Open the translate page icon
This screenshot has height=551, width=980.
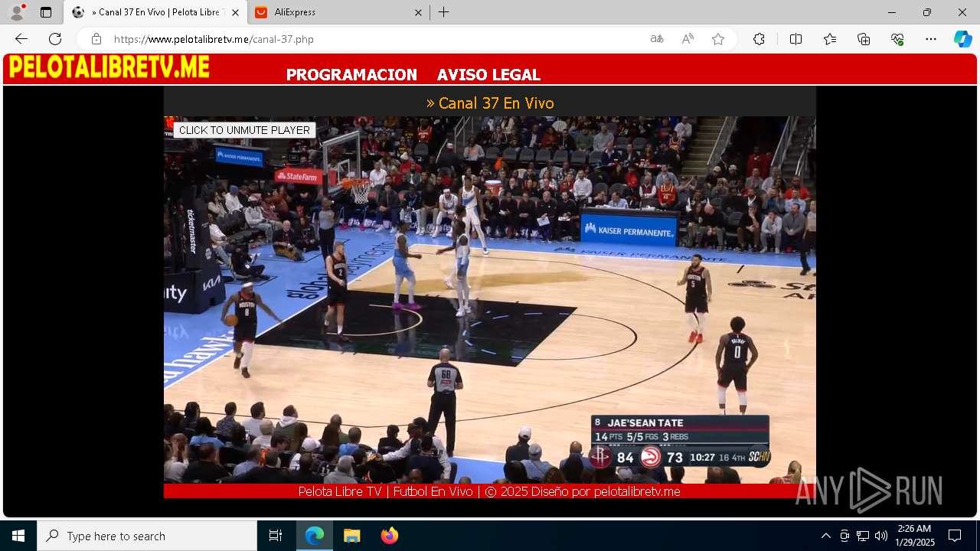(657, 39)
